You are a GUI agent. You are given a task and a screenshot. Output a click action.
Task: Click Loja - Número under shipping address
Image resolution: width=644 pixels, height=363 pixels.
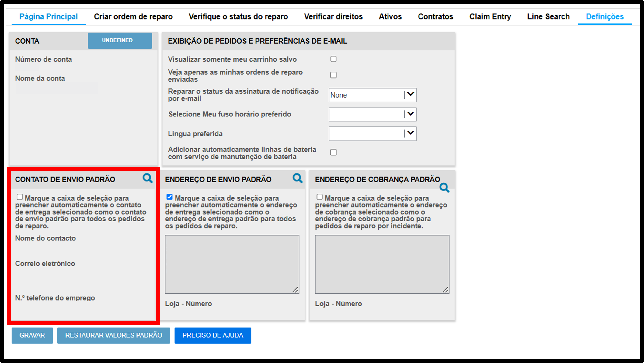pyautogui.click(x=189, y=304)
